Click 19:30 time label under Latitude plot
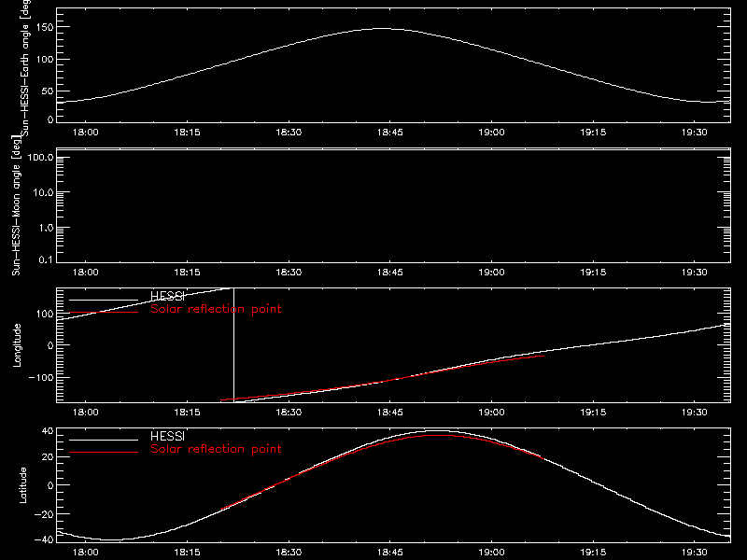Viewport: 747px width, 560px height. point(695,553)
